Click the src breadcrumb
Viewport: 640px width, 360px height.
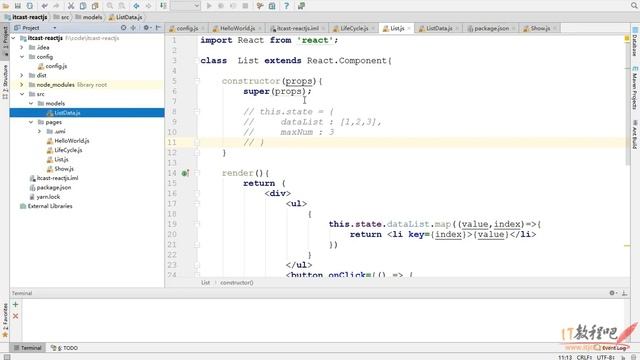click(x=62, y=17)
